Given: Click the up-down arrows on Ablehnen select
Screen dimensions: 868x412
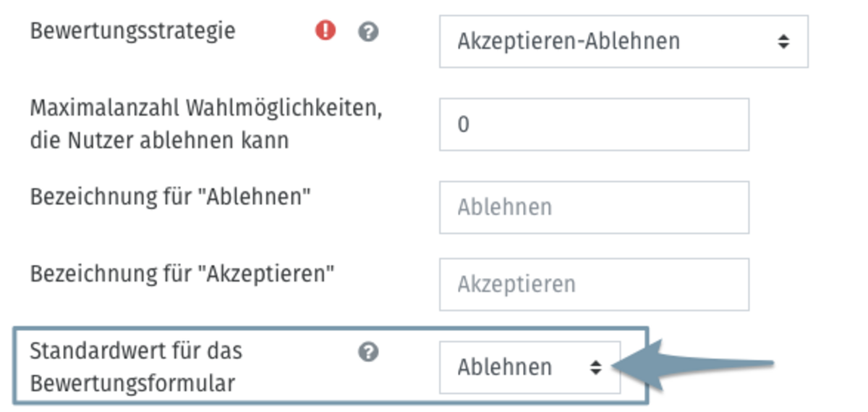Looking at the screenshot, I should (595, 368).
